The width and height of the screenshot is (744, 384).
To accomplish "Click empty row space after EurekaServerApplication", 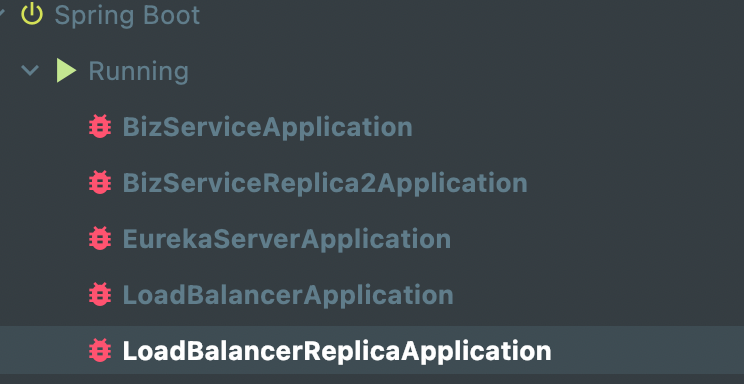I will tap(597, 239).
